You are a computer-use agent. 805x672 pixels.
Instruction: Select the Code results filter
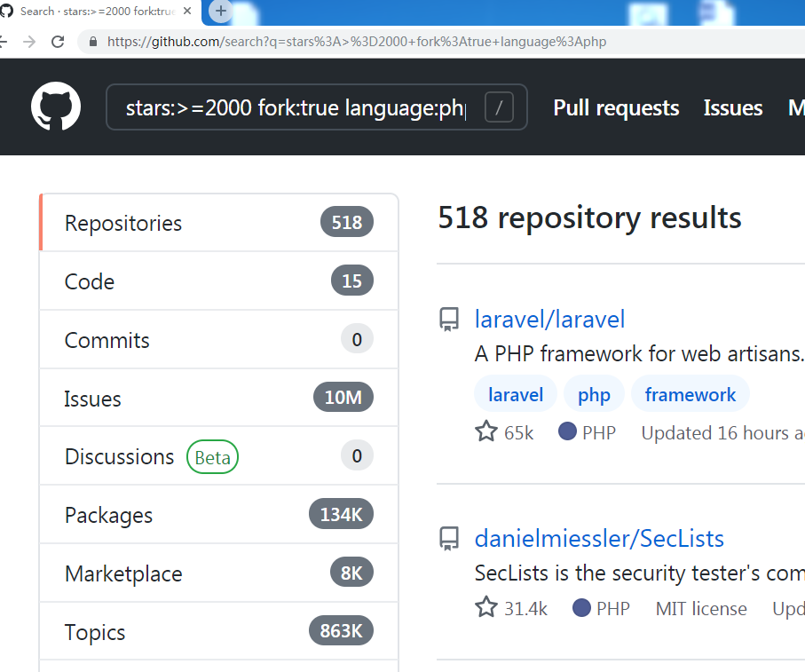[x=219, y=281]
